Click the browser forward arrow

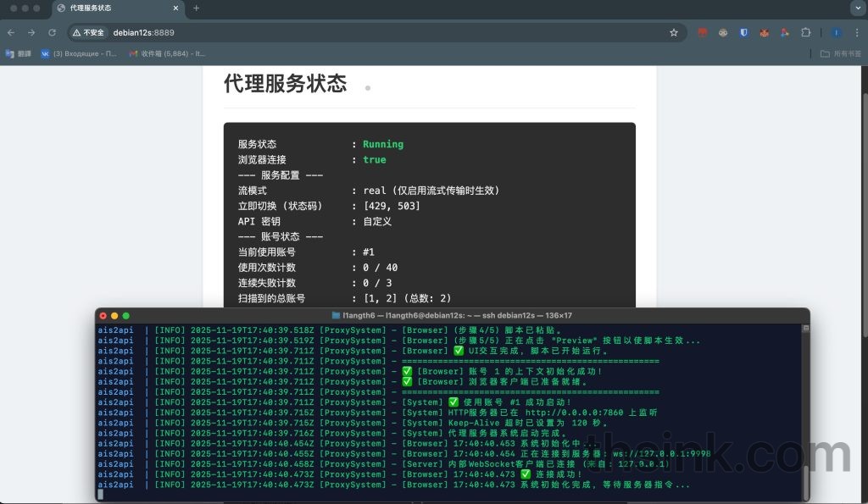click(31, 32)
